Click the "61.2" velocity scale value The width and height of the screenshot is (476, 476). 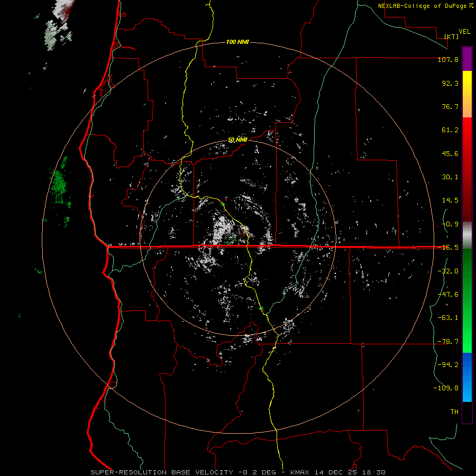(450, 130)
